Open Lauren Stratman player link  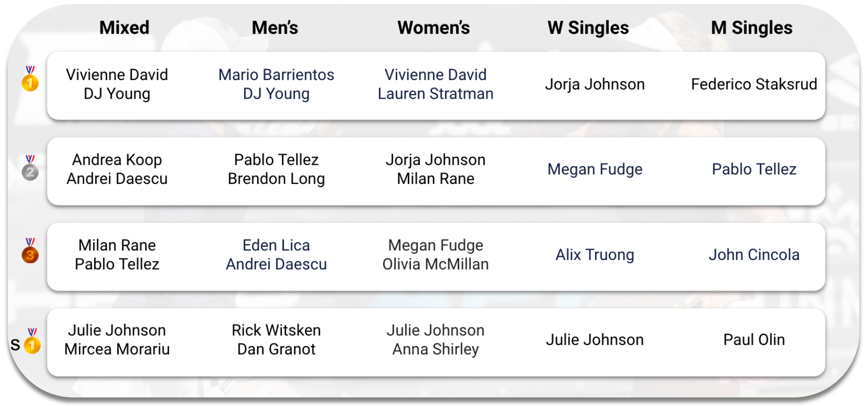[436, 94]
